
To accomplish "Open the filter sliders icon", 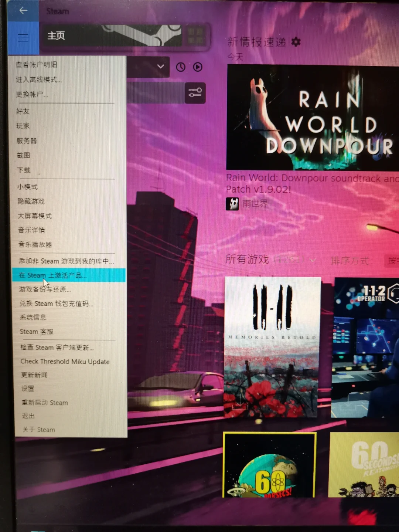I will pos(195,93).
